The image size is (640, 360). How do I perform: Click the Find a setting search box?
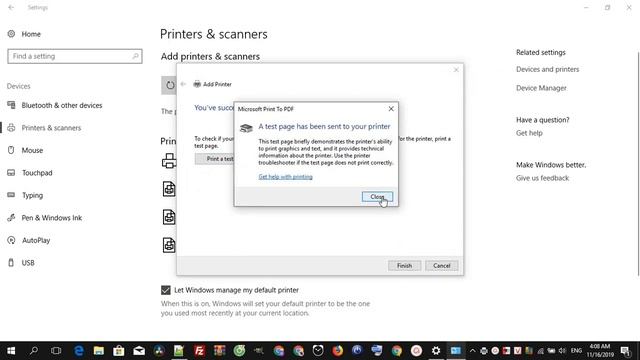pyautogui.click(x=75, y=56)
